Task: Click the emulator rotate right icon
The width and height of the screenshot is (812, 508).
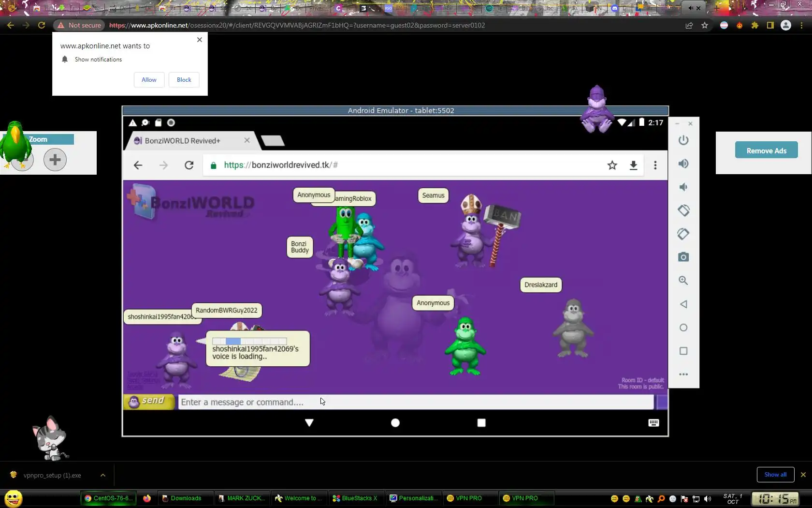Action: tap(683, 234)
